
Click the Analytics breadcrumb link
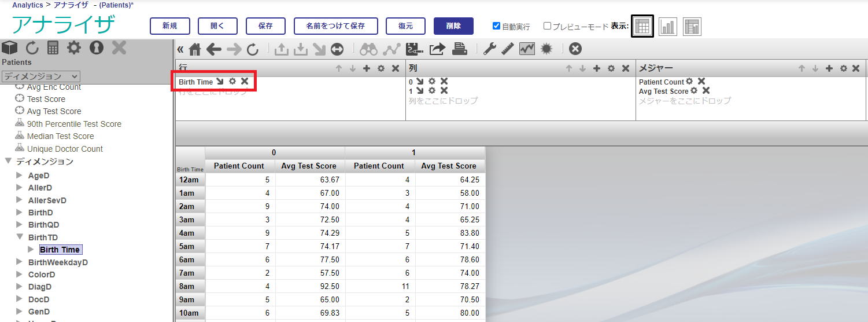28,5
